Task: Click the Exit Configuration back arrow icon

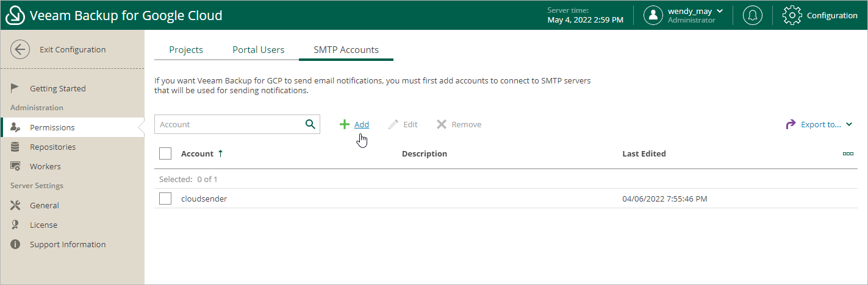Action: coord(20,50)
